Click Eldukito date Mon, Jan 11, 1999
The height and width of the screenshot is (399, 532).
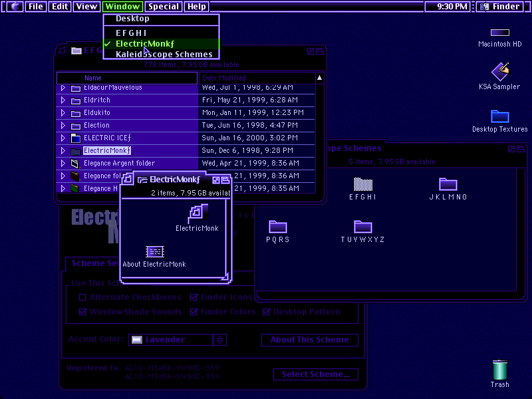(x=253, y=112)
